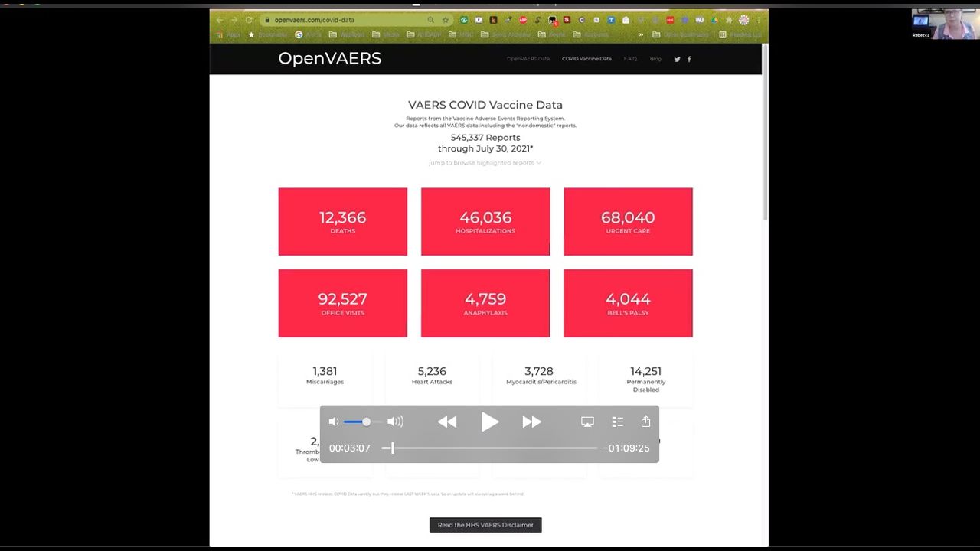The width and height of the screenshot is (980, 551).
Task: Open the AirPlay menu icon
Action: (x=587, y=422)
